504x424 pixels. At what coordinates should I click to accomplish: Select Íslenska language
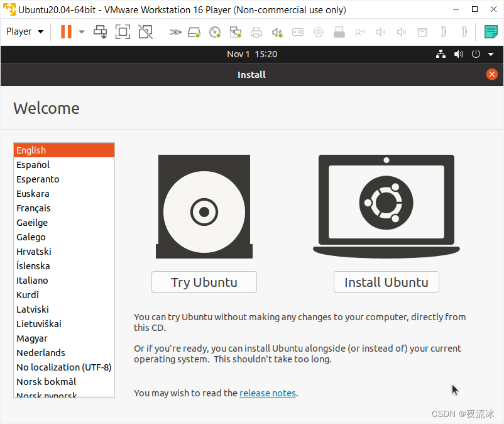pyautogui.click(x=64, y=266)
